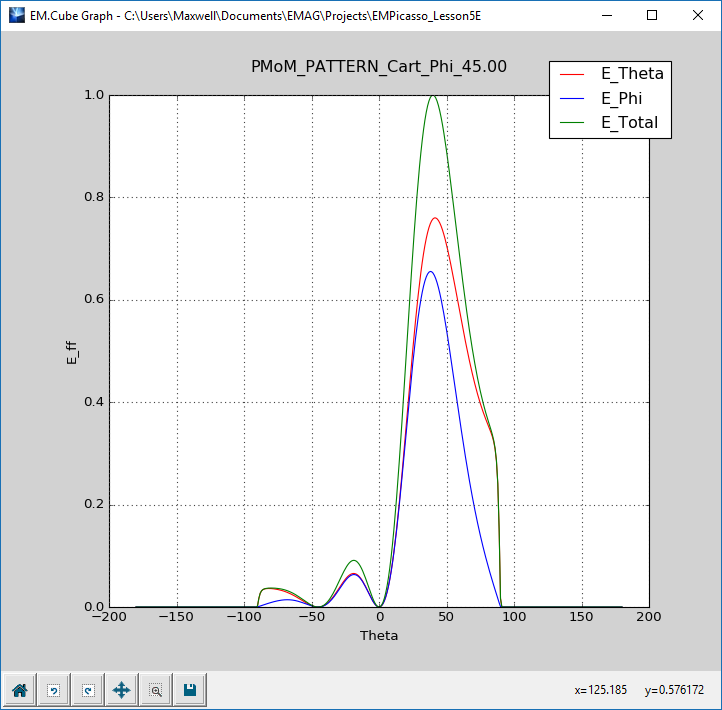
Task: Click the E_Total legend label
Action: 629,123
